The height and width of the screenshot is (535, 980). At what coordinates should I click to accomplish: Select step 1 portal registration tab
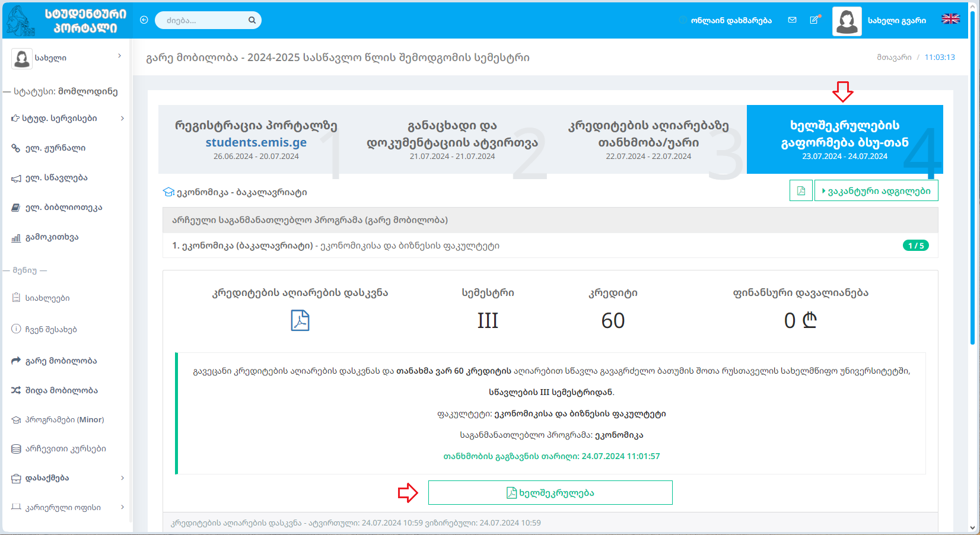tap(256, 139)
